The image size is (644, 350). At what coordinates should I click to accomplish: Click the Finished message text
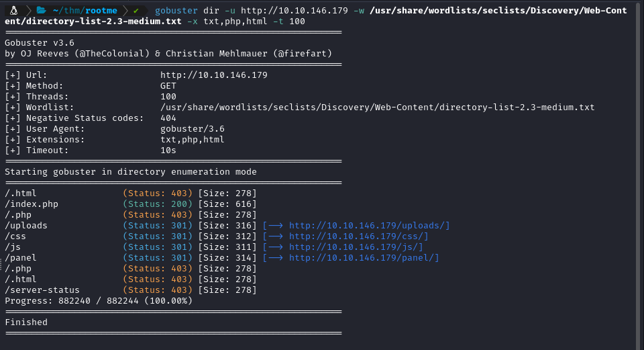(26, 322)
